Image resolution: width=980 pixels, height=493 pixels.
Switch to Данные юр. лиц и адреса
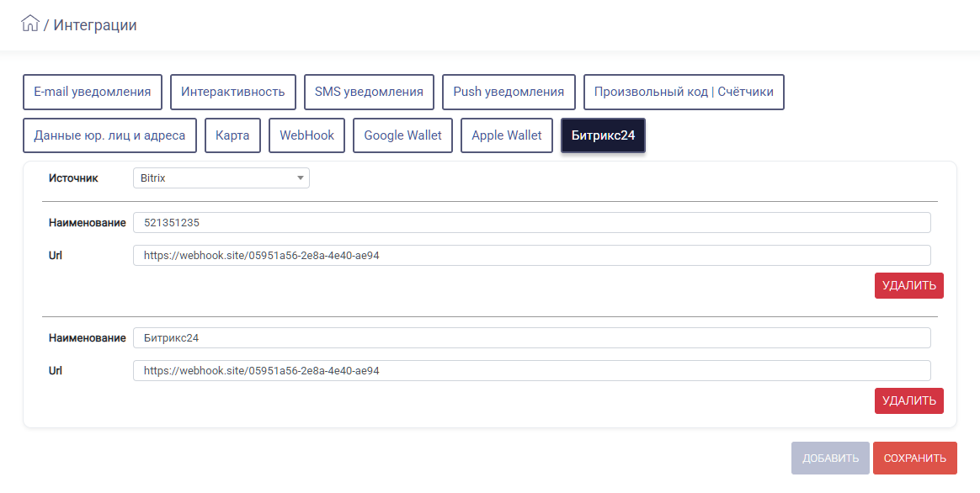point(110,135)
